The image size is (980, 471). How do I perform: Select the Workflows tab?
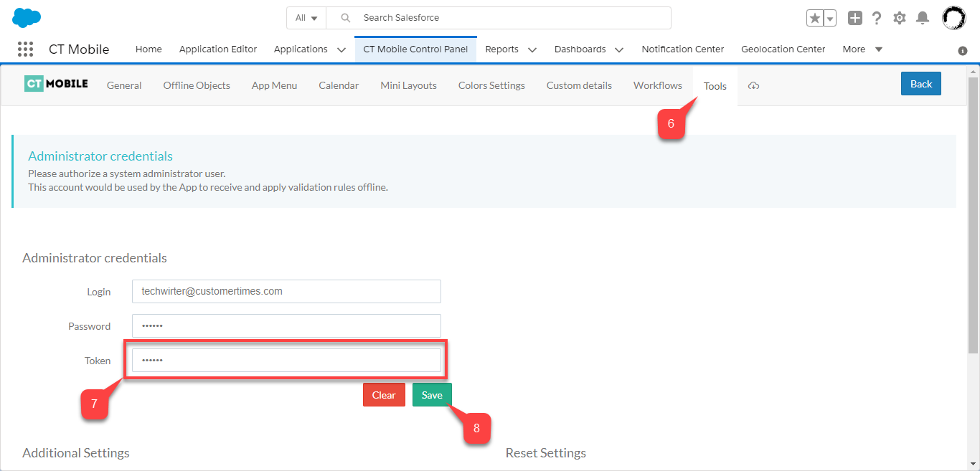(x=657, y=85)
